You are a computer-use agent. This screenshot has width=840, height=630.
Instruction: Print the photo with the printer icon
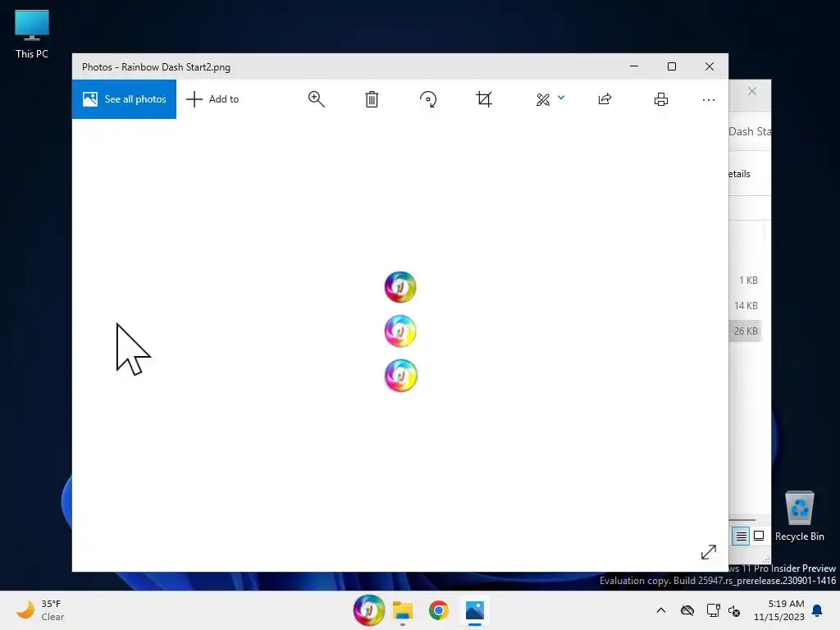click(x=661, y=99)
